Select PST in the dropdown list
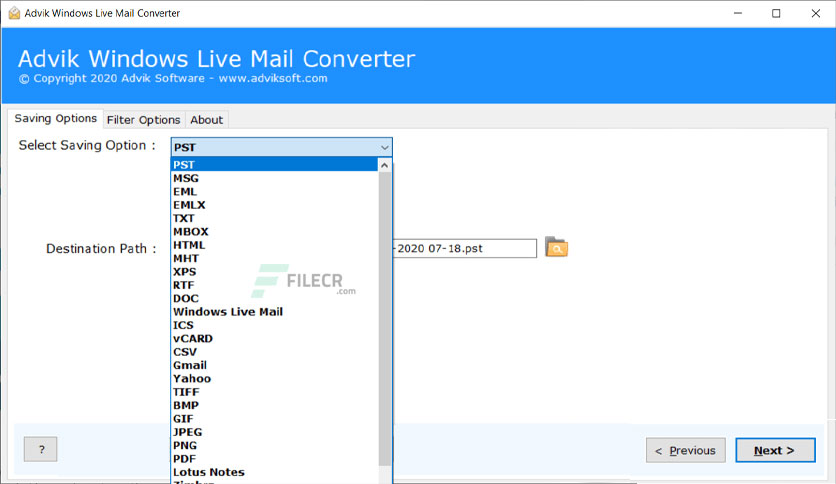This screenshot has width=836, height=484. (275, 165)
